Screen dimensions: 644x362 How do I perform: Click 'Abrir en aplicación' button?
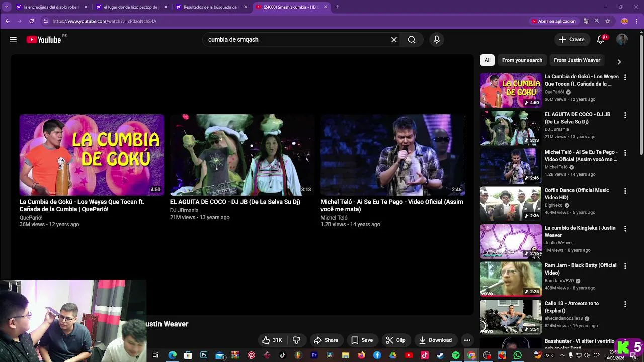pos(553,21)
